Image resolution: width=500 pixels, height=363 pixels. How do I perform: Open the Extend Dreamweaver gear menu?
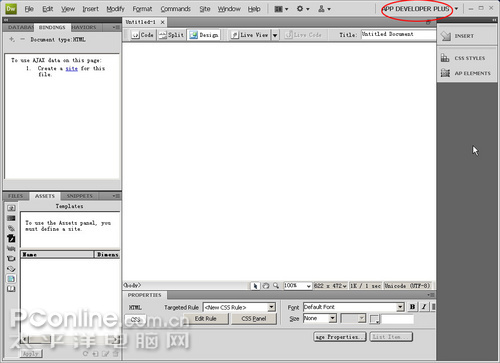(303, 9)
